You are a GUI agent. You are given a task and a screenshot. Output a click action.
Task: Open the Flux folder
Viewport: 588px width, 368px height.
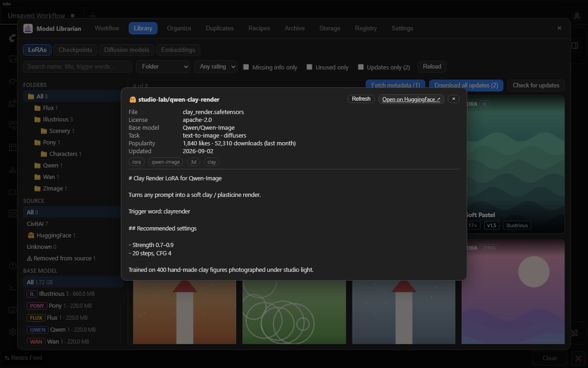74,108
